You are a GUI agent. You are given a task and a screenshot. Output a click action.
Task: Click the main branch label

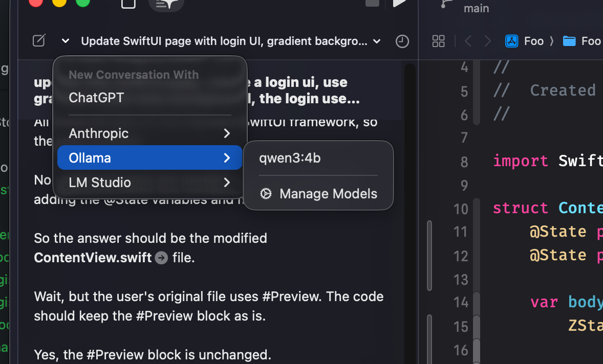click(476, 8)
